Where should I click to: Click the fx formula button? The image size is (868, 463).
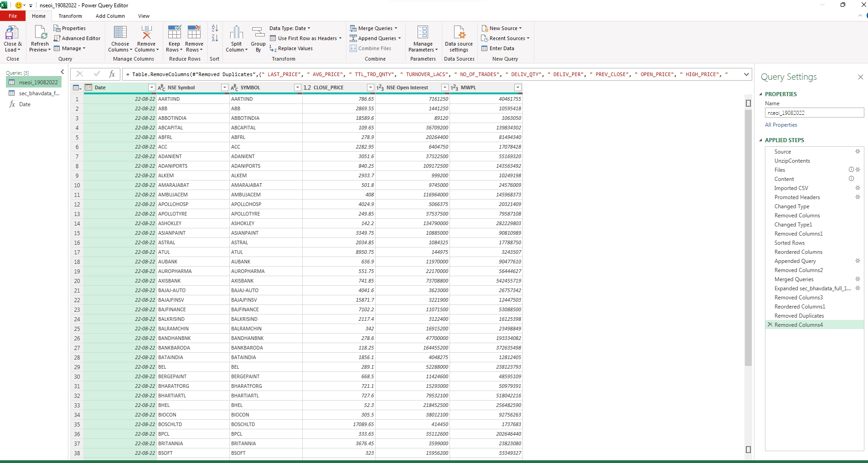[x=112, y=74]
